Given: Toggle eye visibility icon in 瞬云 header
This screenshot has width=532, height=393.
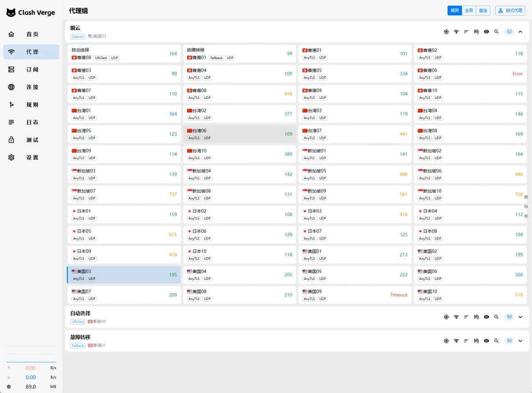Looking at the screenshot, I should pyautogui.click(x=486, y=31).
